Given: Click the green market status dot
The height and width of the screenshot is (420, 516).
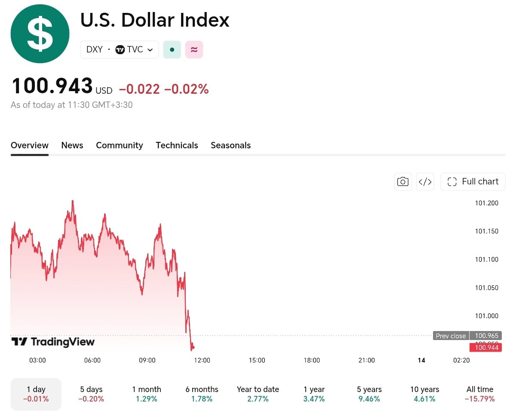Looking at the screenshot, I should point(172,49).
